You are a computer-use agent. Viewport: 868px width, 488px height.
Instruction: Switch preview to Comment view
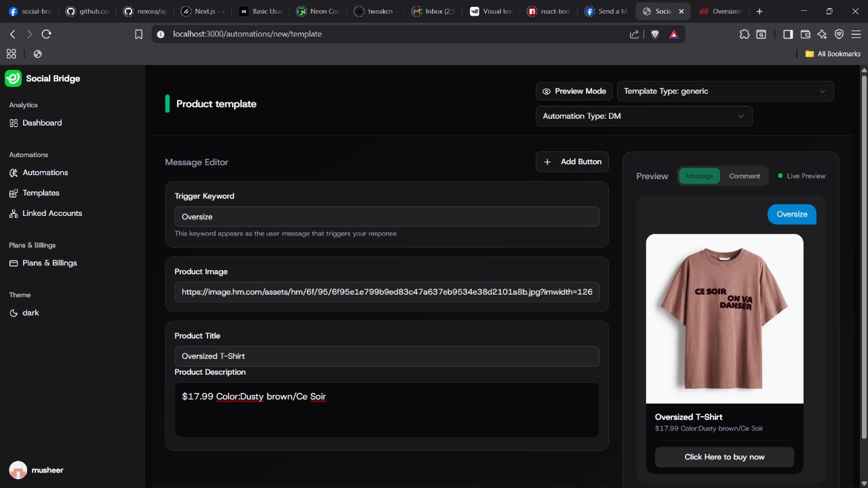pos(744,176)
